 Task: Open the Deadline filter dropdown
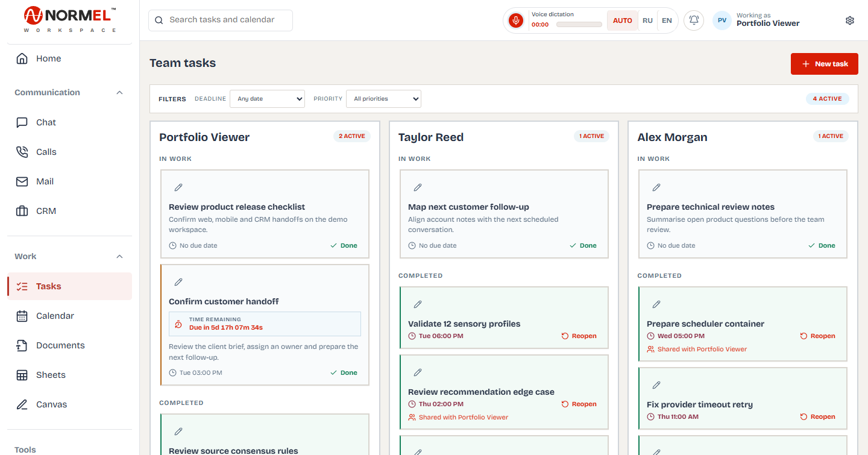(x=267, y=99)
